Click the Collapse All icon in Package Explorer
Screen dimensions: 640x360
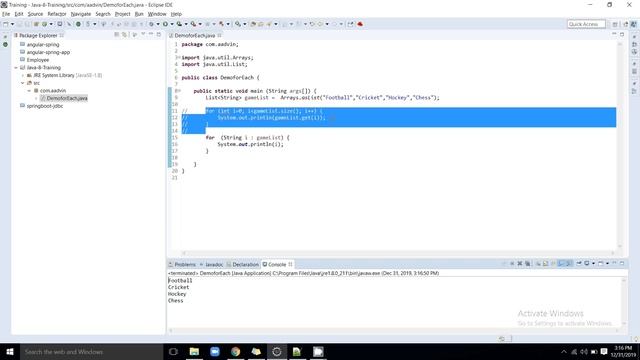116,35
